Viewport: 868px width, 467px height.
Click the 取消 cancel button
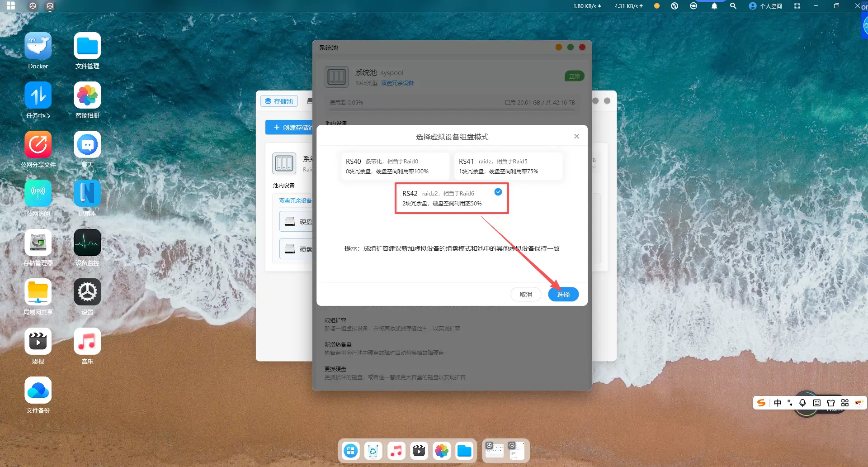(525, 295)
